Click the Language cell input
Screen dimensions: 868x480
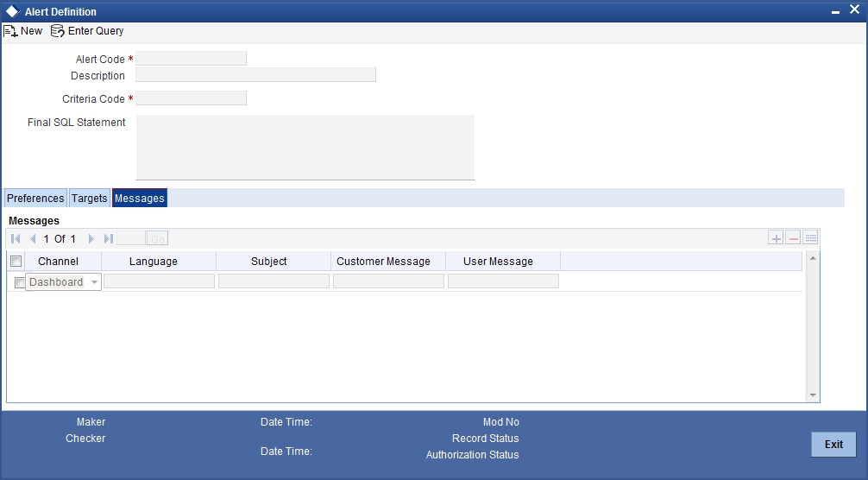(x=159, y=281)
